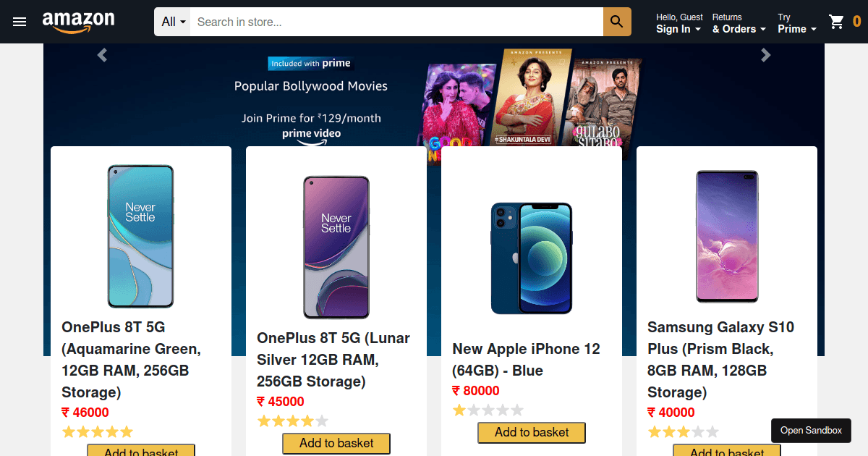Viewport: 868px width, 456px height.
Task: Open the 'All' search category dropdown
Action: coord(171,22)
